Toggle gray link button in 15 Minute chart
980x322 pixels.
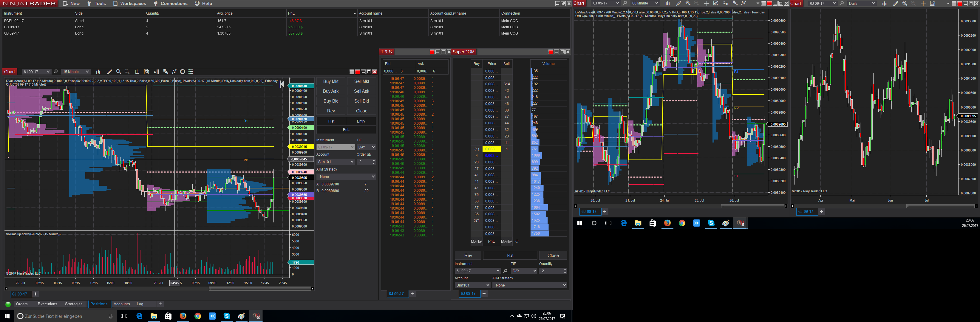[352, 72]
